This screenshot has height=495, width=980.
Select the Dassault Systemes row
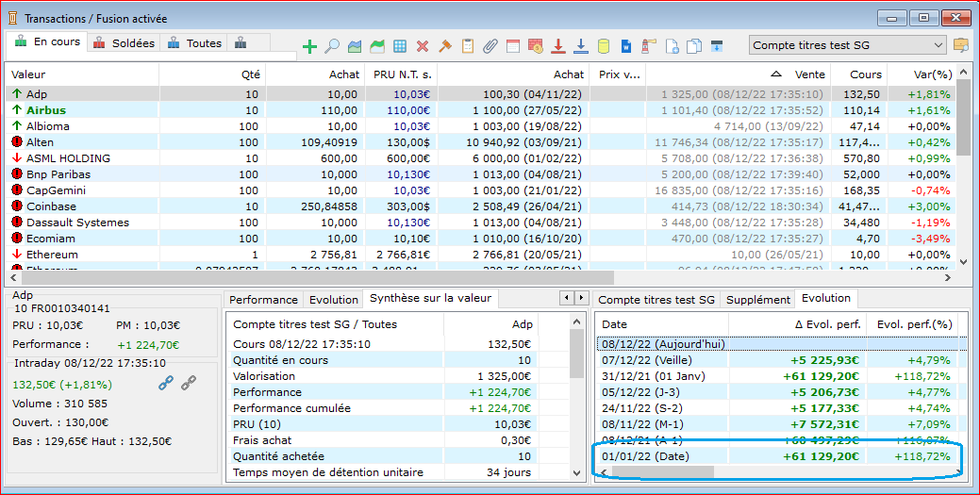[x=481, y=223]
